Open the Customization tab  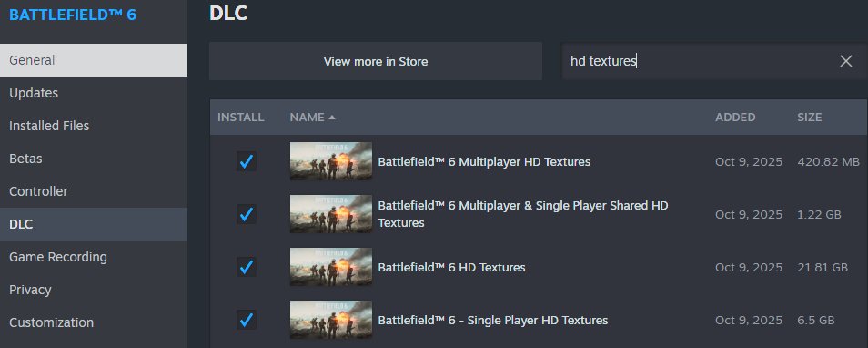[x=94, y=322]
